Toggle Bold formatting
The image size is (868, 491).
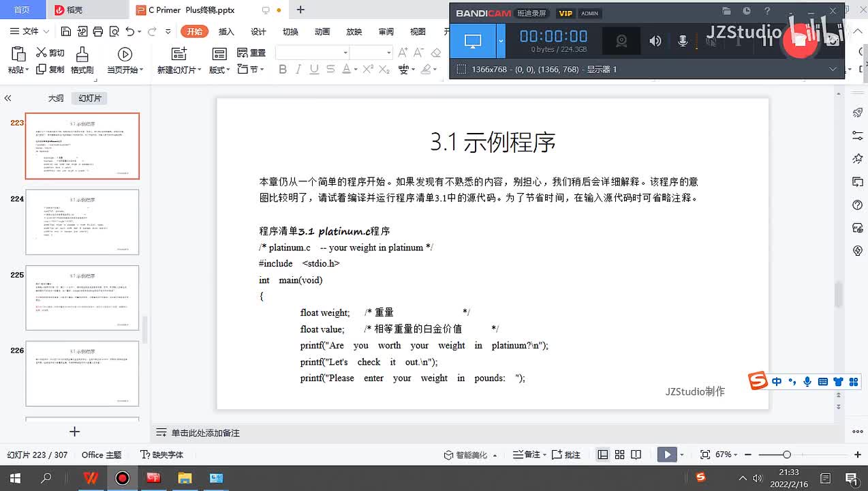tap(283, 70)
